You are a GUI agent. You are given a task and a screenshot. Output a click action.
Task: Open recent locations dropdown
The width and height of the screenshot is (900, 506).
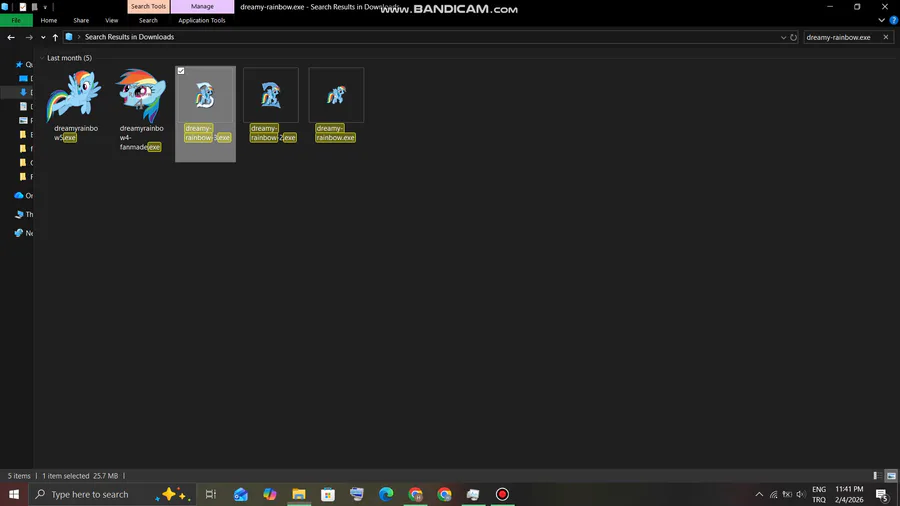click(43, 37)
